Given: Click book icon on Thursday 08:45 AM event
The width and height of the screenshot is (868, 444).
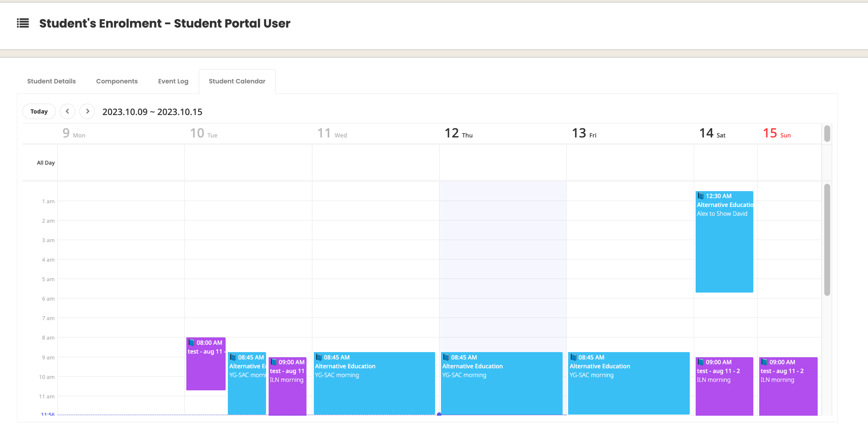Looking at the screenshot, I should (x=446, y=357).
